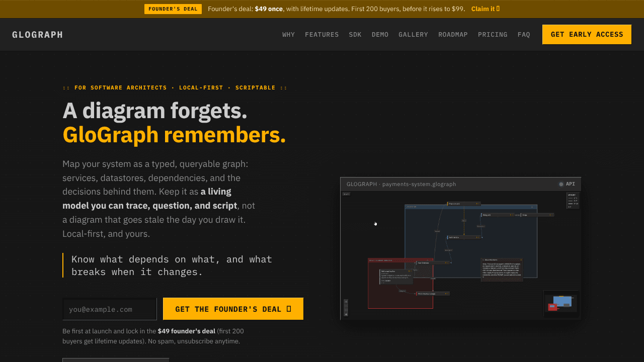The width and height of the screenshot is (644, 362).
Task: Click the edge weight legend in demo
Action: point(572,201)
